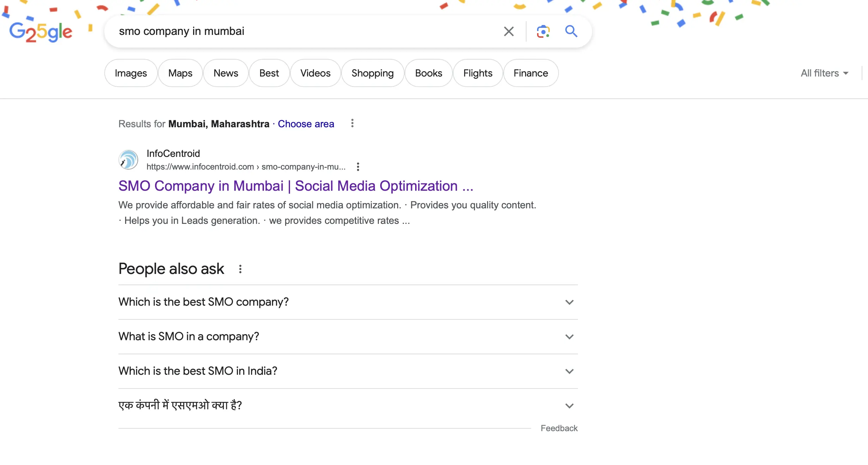Image resolution: width=868 pixels, height=465 pixels.
Task: Click the blue magnifying glass search icon
Action: pos(571,31)
